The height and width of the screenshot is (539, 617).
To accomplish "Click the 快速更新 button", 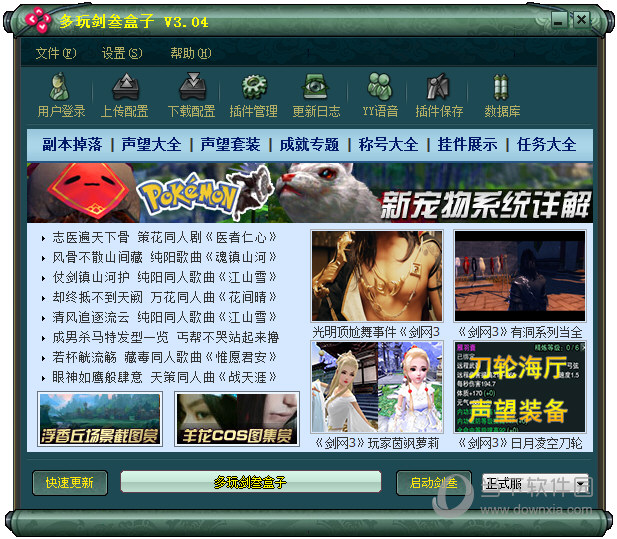I will 70,483.
